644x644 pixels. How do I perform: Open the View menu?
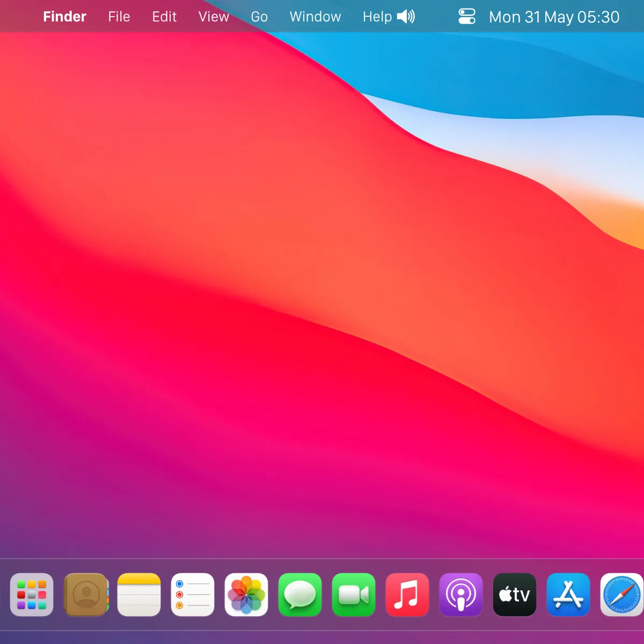(x=214, y=17)
